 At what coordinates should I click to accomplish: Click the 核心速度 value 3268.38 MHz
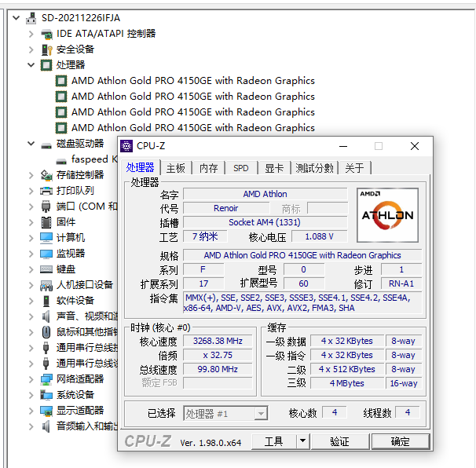point(218,341)
